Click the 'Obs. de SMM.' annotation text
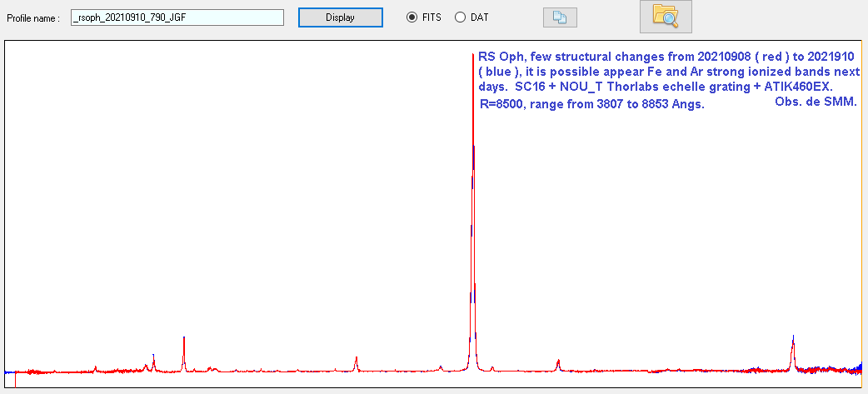Viewport: 868px width, 394px height. pos(816,102)
